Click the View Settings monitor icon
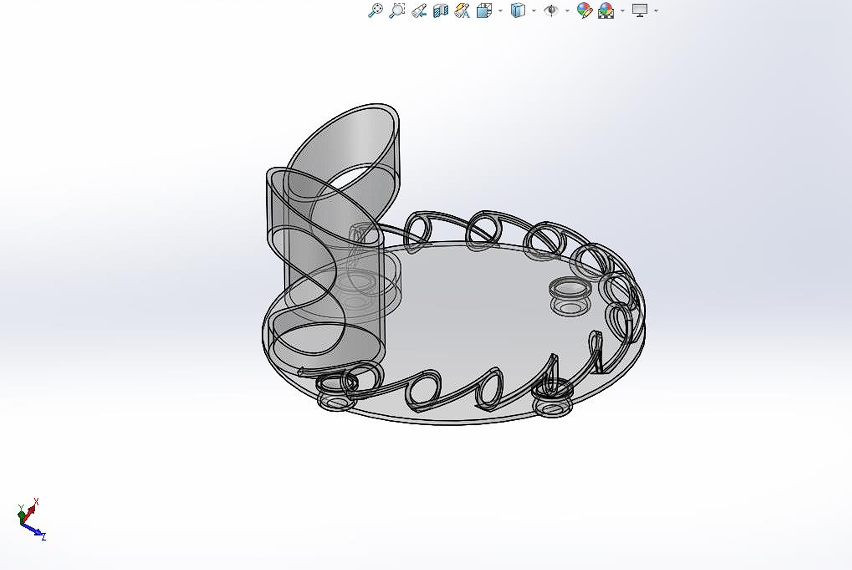Screen dimensions: 852x570 click(x=640, y=10)
